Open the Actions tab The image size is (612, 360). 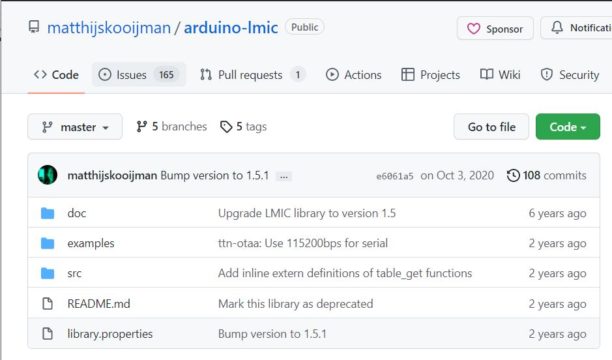(x=354, y=75)
